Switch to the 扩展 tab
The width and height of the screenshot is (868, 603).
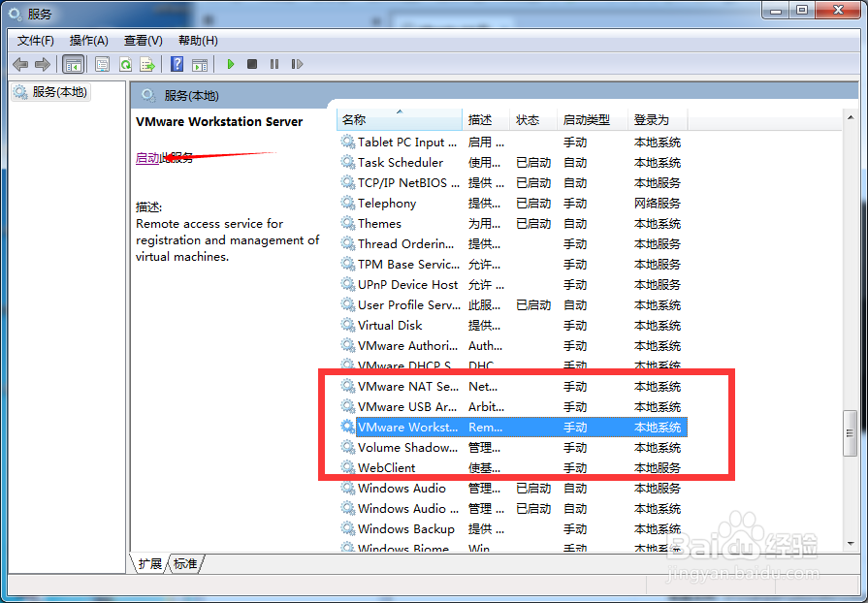coord(149,563)
